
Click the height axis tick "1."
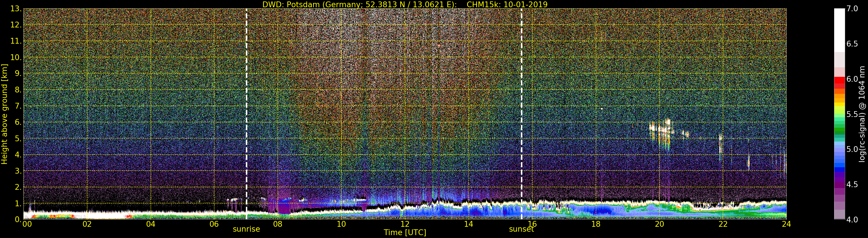(x=18, y=203)
